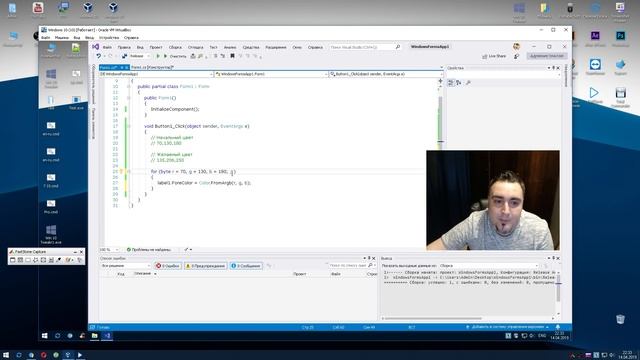The image size is (640, 360).
Task: Click the host Windows Start button
Action: tap(6, 355)
